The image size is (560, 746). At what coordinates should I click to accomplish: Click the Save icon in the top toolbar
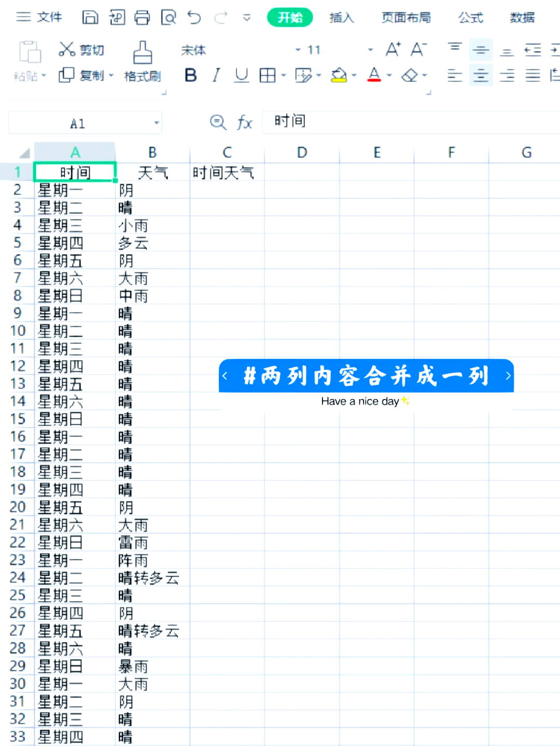click(x=90, y=17)
